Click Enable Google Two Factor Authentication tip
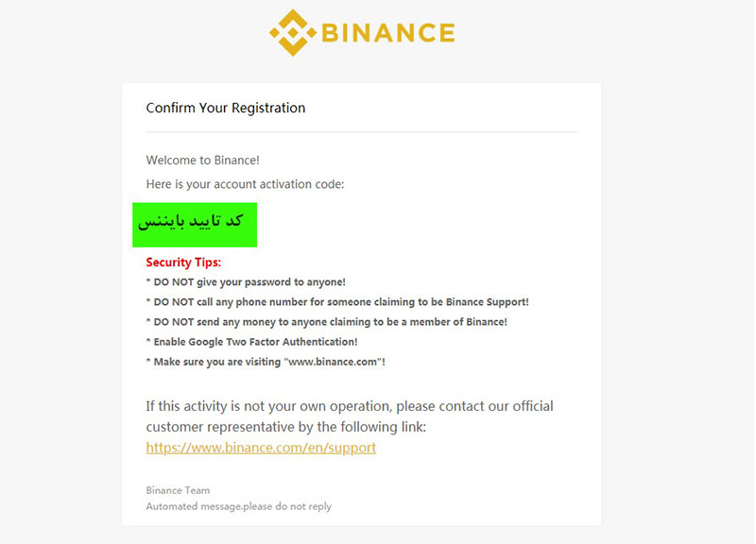 click(x=251, y=342)
